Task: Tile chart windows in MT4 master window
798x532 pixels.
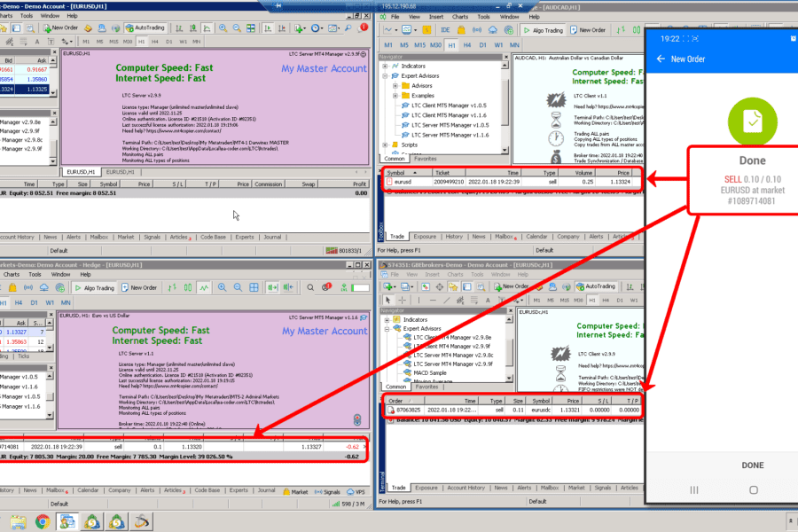Action: pyautogui.click(x=251, y=28)
